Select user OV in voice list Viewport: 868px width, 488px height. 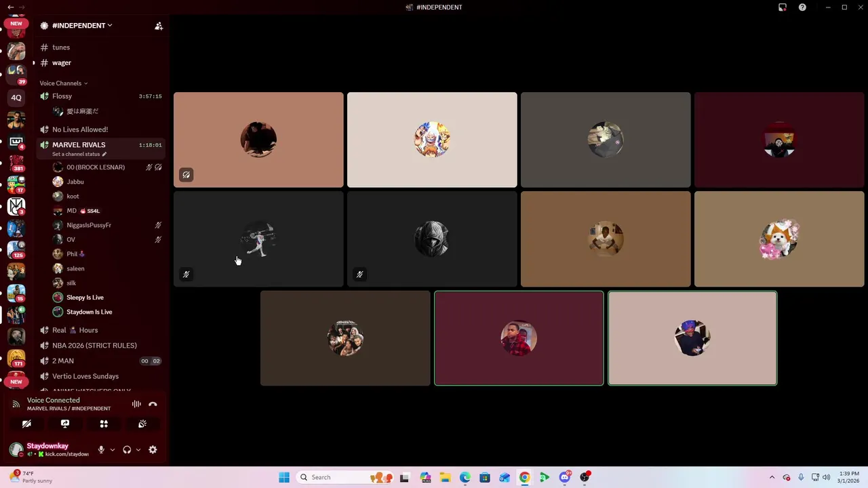coord(71,240)
